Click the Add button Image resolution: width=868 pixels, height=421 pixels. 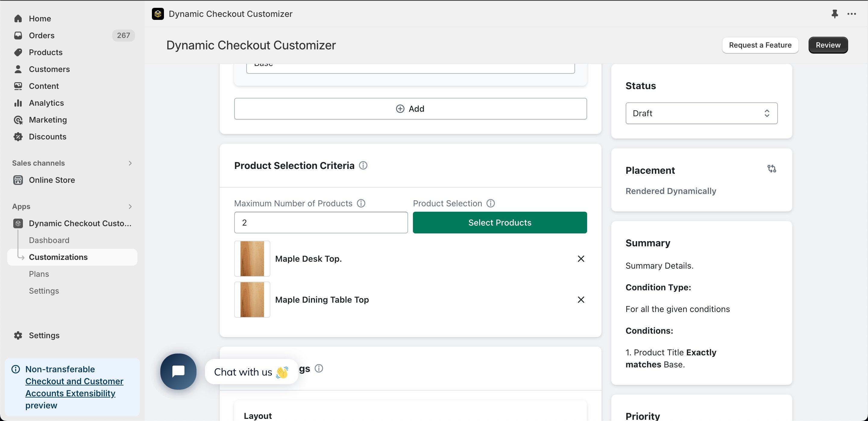coord(410,108)
